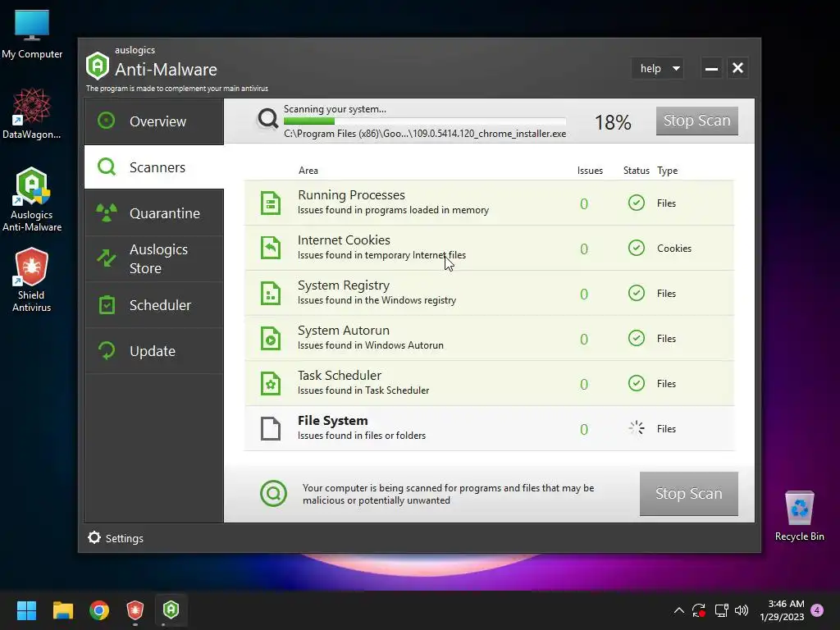Launch Chrome from the taskbar

click(99, 610)
